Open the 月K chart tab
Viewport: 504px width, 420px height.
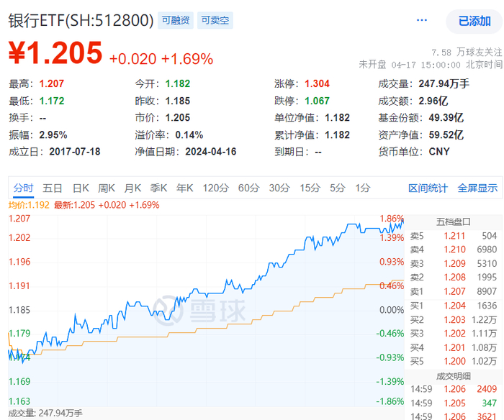coord(132,188)
